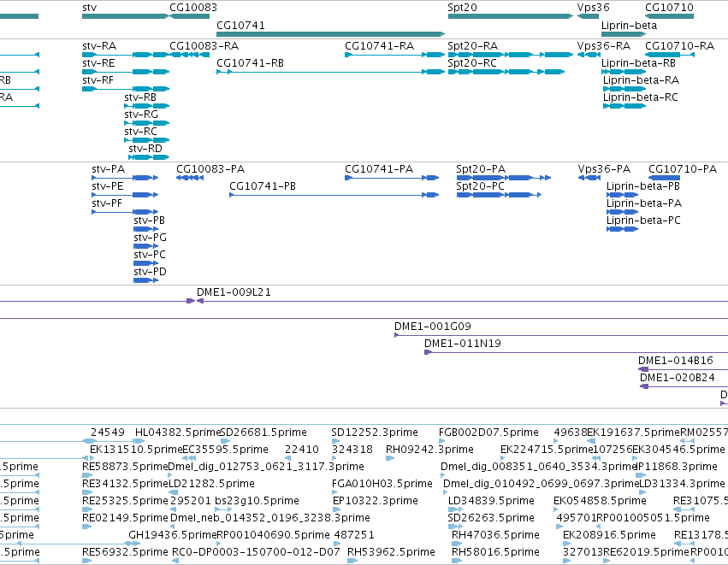The height and width of the screenshot is (565, 728).
Task: Click the stv-RB transcript glyph
Action: tap(147, 106)
